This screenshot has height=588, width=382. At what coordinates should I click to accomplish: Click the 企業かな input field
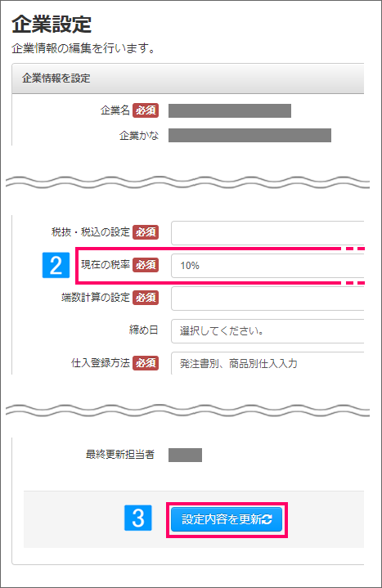click(x=249, y=136)
